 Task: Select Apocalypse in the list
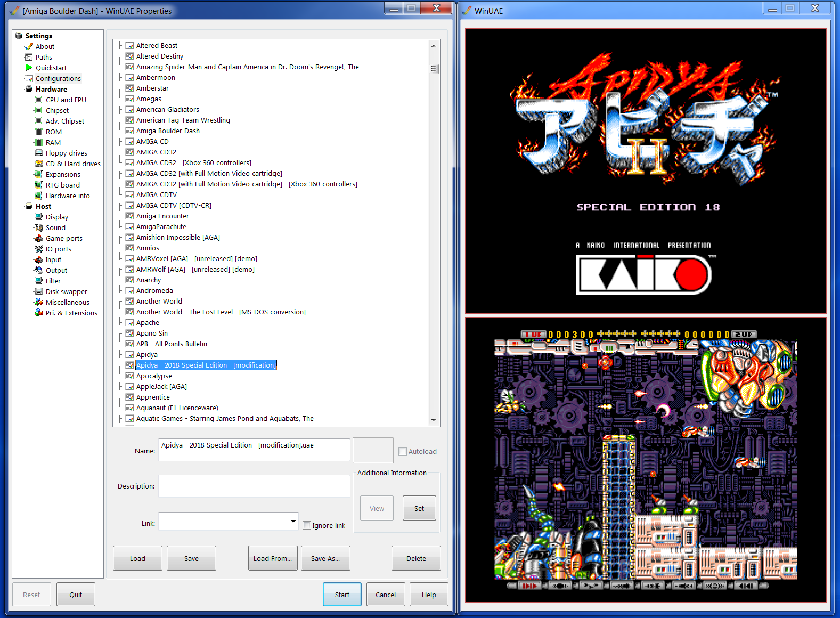point(154,376)
